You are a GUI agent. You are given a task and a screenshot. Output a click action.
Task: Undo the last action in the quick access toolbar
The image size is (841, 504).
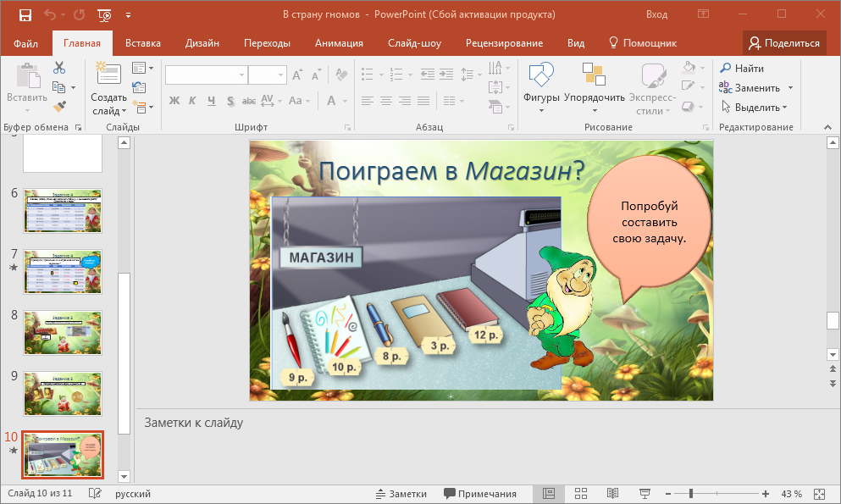(x=50, y=15)
